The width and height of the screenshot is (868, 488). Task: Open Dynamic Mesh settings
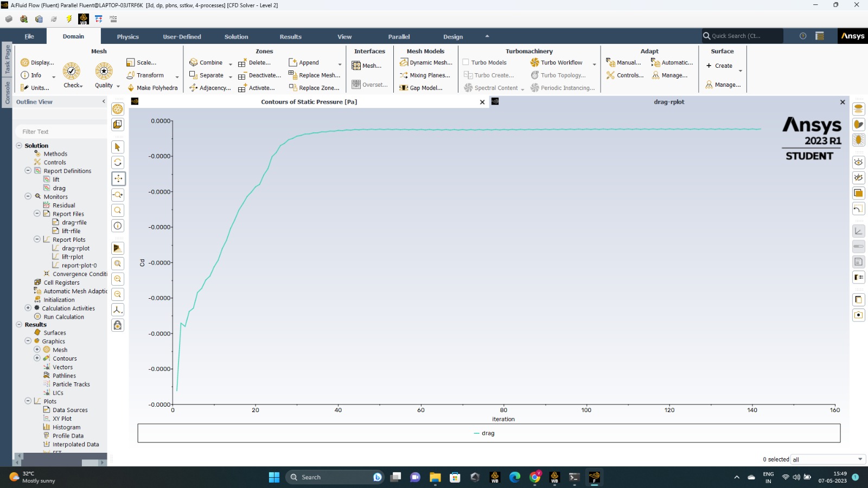pyautogui.click(x=426, y=62)
